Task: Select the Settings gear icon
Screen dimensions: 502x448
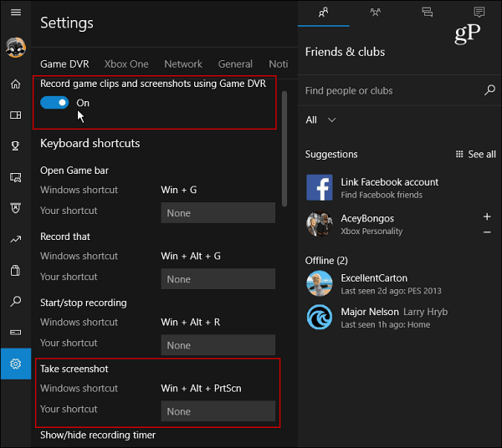Action: click(16, 364)
